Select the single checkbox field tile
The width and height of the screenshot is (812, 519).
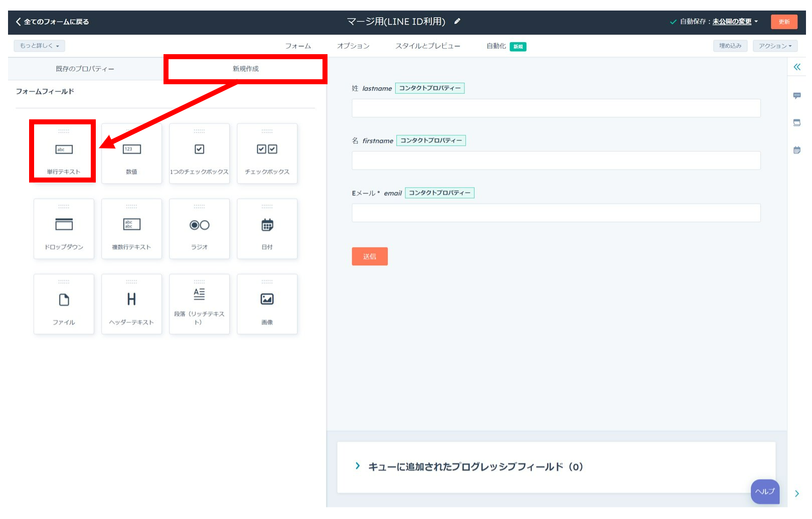coord(199,153)
